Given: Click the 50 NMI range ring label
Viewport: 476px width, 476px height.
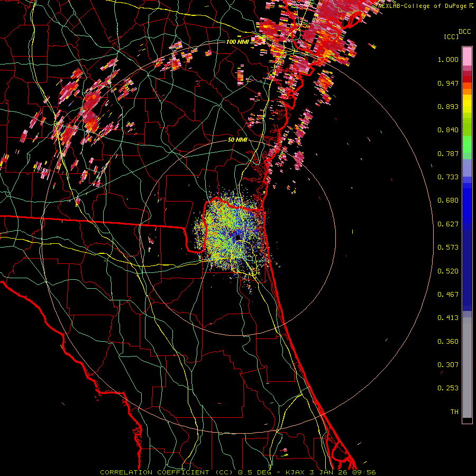Looking at the screenshot, I should click(x=237, y=140).
